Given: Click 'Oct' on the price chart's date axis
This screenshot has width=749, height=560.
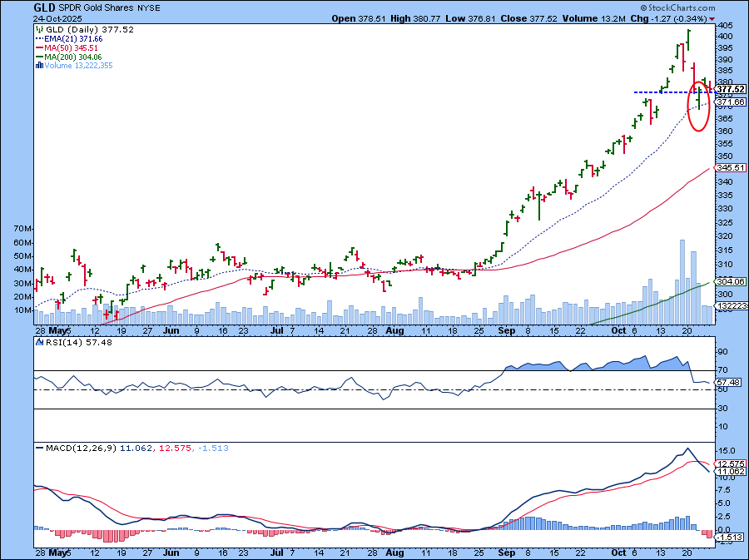Looking at the screenshot, I should click(618, 330).
